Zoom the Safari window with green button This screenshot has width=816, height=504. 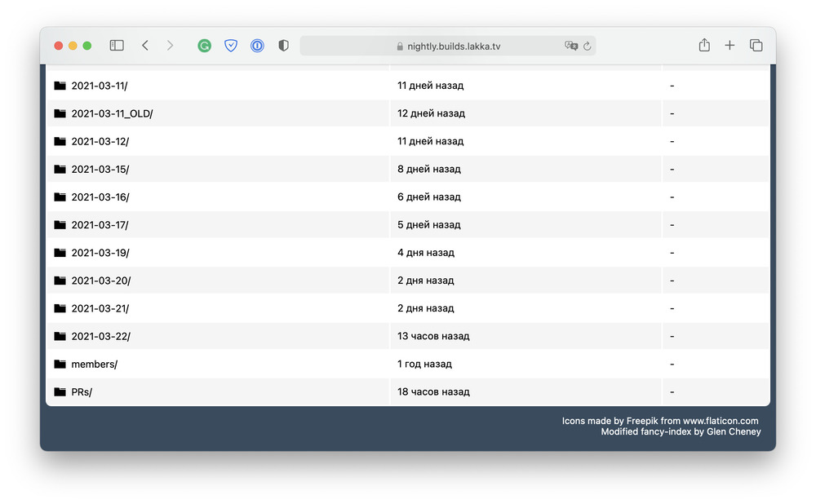pos(87,46)
